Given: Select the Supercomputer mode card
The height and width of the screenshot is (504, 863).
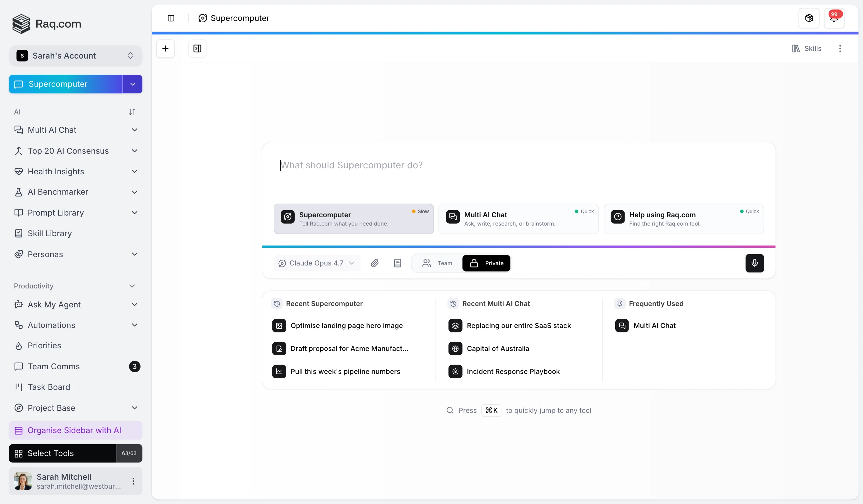Looking at the screenshot, I should (x=353, y=219).
